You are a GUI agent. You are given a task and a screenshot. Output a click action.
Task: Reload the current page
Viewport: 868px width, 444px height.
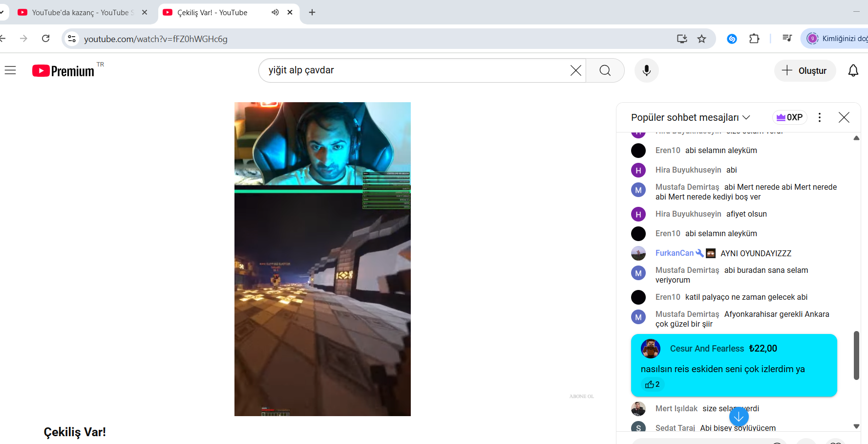pyautogui.click(x=46, y=38)
